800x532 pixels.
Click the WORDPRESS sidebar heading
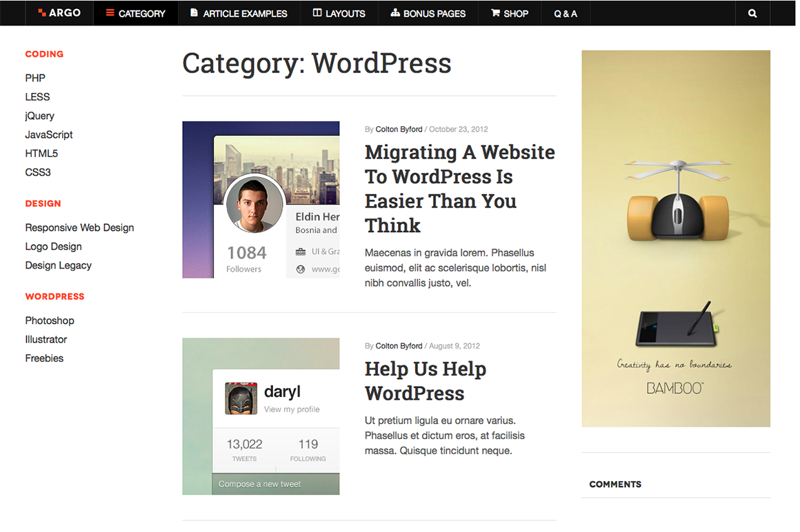click(54, 296)
